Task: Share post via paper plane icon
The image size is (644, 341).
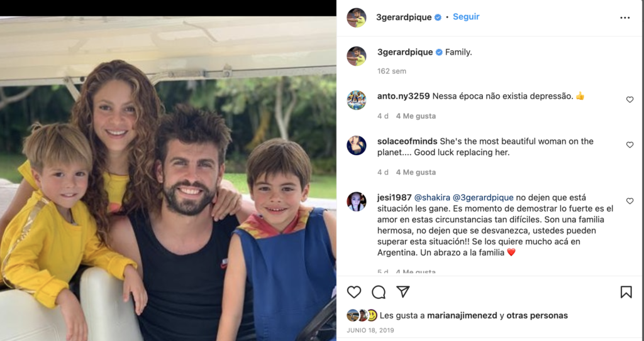Action: [403, 292]
